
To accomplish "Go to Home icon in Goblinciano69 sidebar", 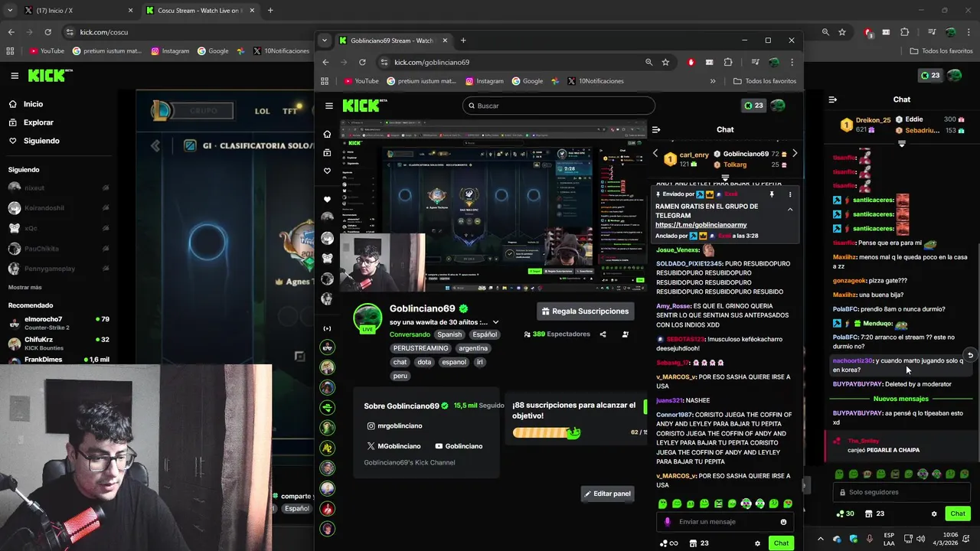I will coord(327,134).
